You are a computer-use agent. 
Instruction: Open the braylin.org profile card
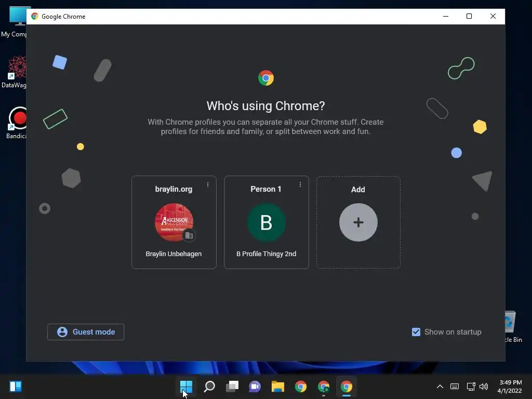174,222
